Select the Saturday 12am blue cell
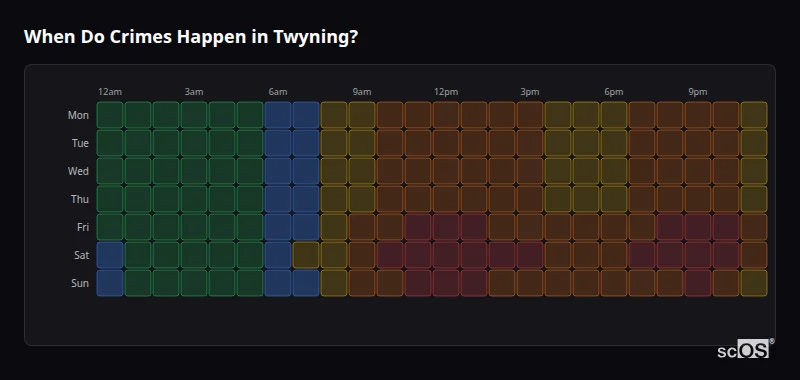Image resolution: width=800 pixels, height=380 pixels. click(110, 255)
